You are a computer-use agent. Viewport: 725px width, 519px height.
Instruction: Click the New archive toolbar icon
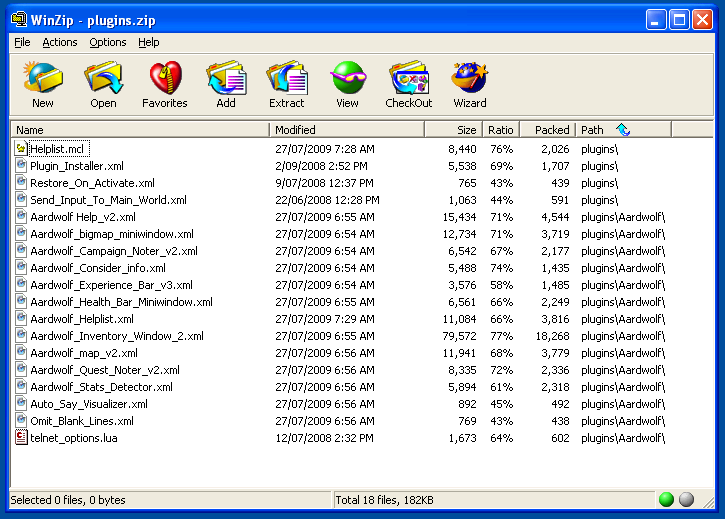point(43,85)
